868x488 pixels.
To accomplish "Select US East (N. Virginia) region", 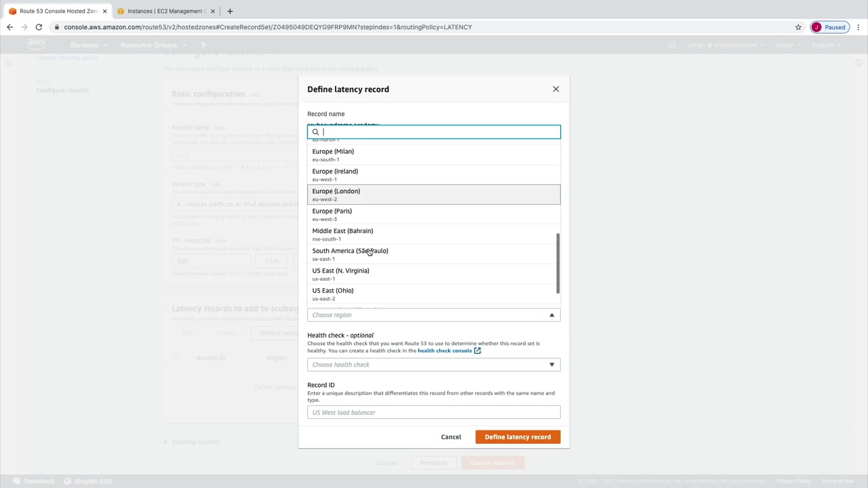I will pos(434,274).
